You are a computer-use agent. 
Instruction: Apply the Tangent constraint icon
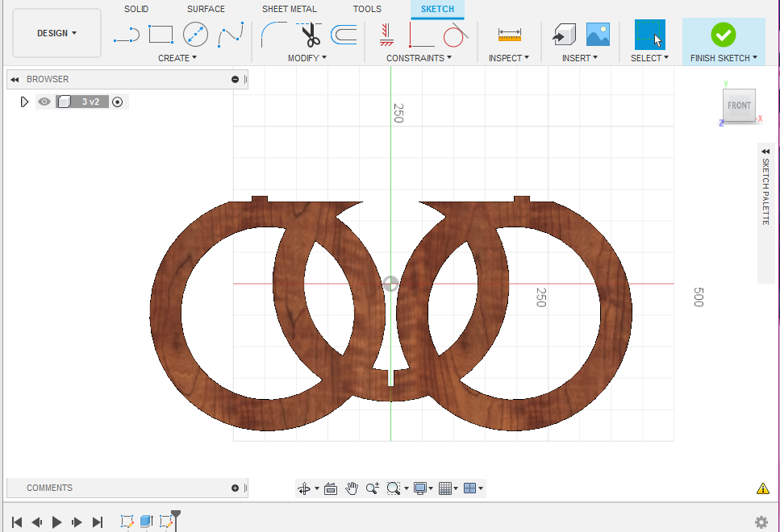pyautogui.click(x=455, y=35)
